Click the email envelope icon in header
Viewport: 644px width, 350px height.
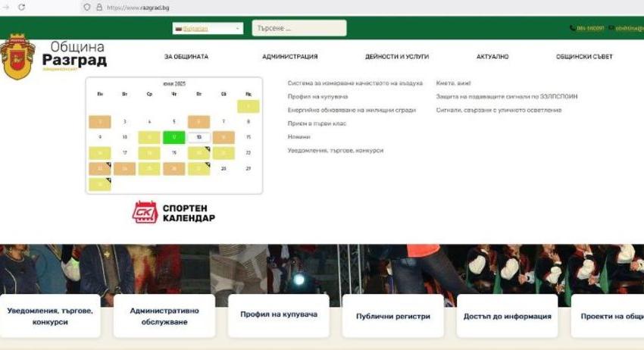[611, 28]
